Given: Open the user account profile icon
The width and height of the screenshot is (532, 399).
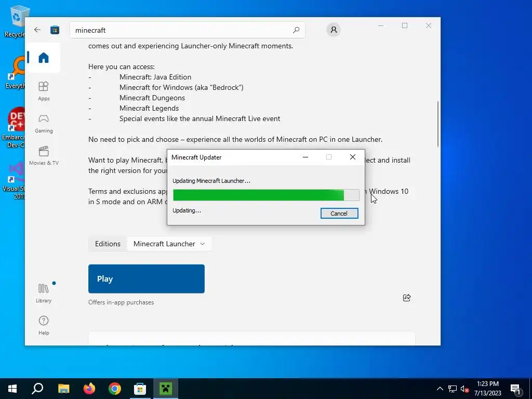Looking at the screenshot, I should 334,30.
